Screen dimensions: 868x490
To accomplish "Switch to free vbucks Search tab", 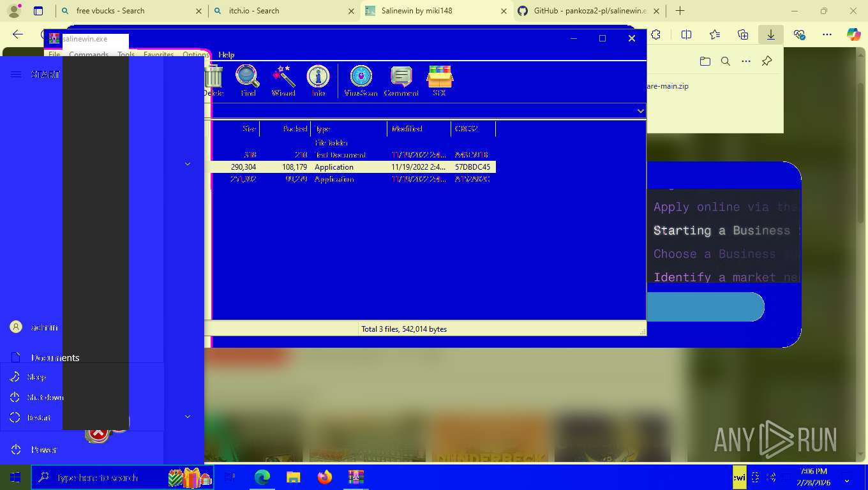I will tap(131, 11).
